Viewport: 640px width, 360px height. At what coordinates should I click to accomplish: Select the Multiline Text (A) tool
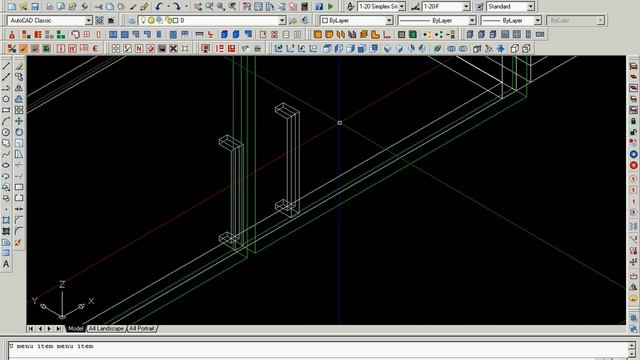(6, 264)
